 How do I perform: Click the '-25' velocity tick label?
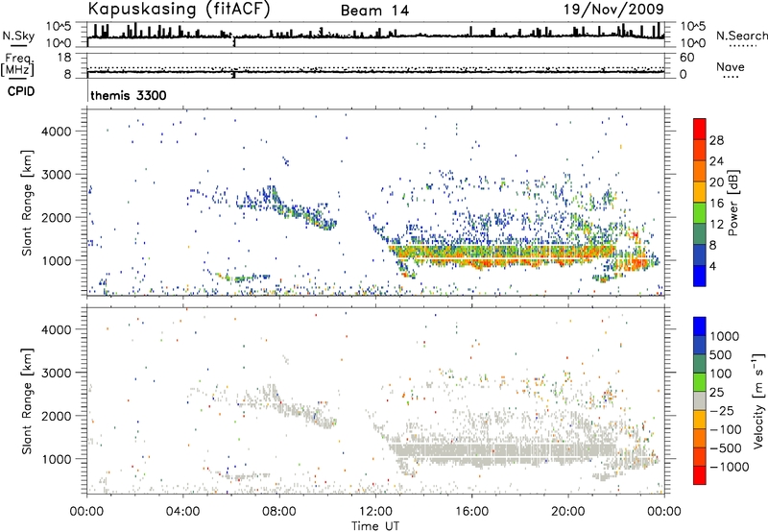720,410
